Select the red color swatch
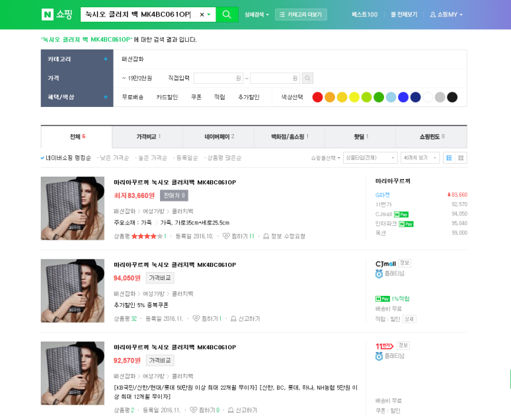 pos(317,97)
